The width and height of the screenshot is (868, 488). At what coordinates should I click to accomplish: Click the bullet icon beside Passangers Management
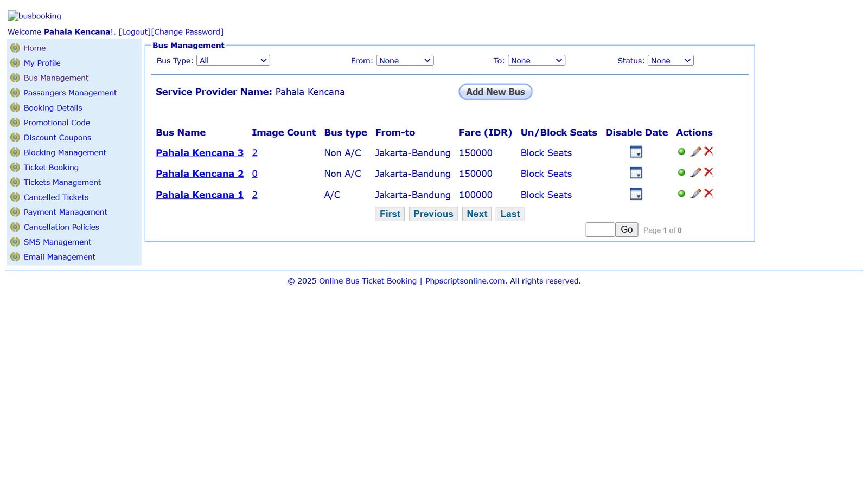[15, 93]
